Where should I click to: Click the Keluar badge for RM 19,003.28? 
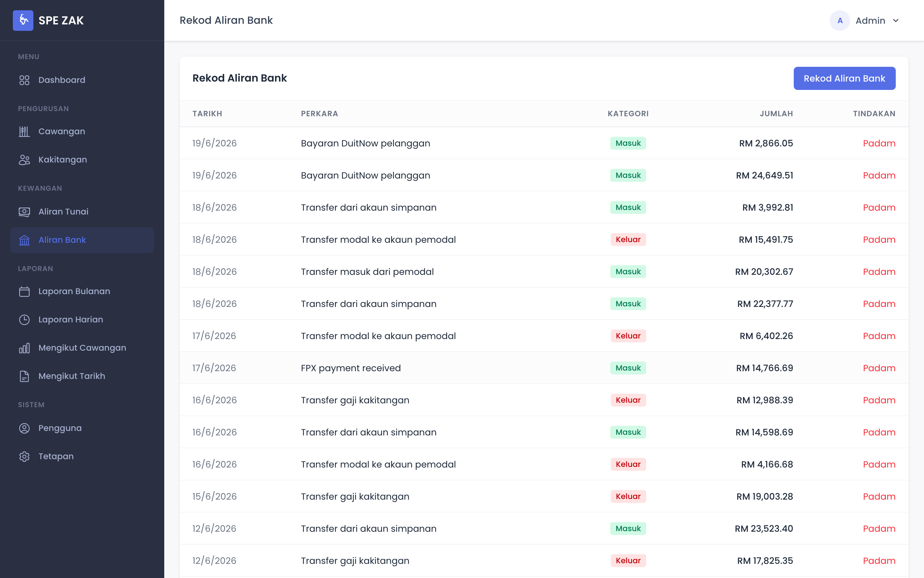(x=628, y=496)
